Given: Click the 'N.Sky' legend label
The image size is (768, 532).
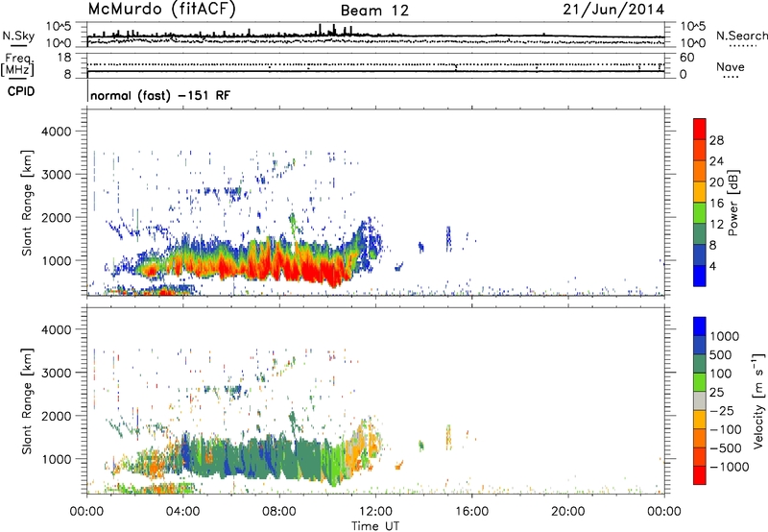Looking at the screenshot, I should [18, 36].
